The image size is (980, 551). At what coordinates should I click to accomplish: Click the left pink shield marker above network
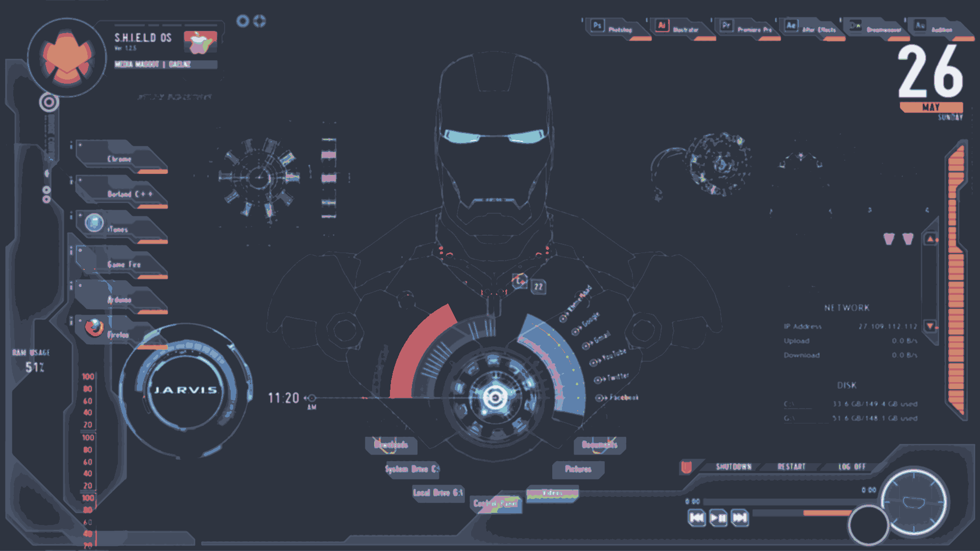pyautogui.click(x=889, y=239)
